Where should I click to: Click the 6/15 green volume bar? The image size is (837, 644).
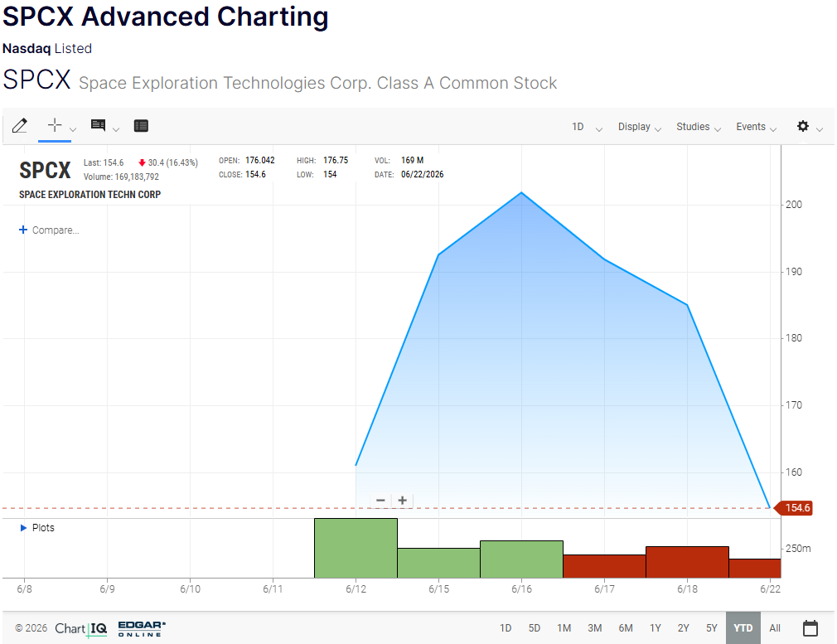[438, 563]
